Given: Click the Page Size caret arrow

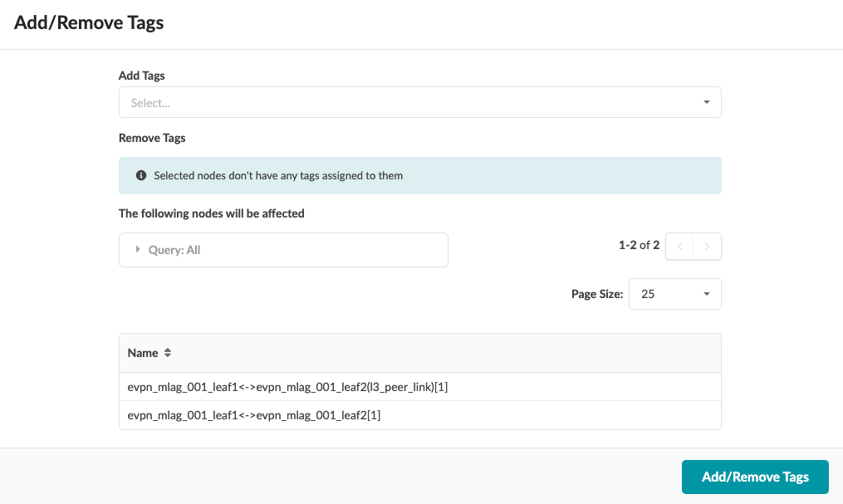Looking at the screenshot, I should [706, 294].
